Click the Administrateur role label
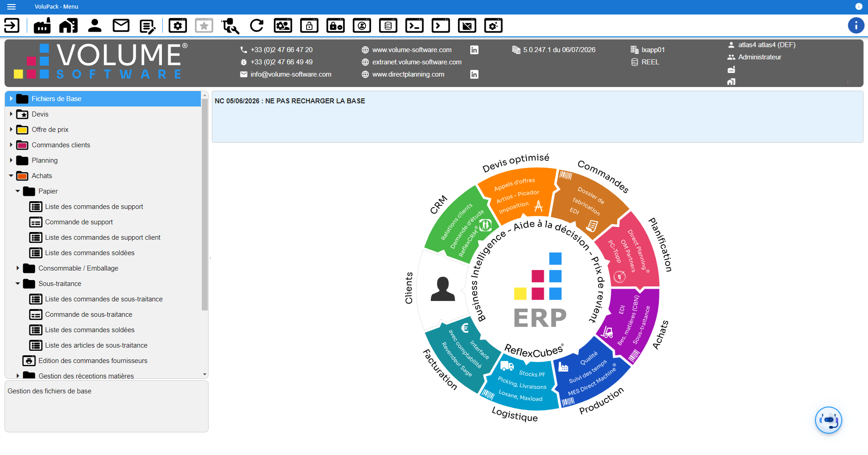Viewport: 868px width, 455px height. [760, 57]
